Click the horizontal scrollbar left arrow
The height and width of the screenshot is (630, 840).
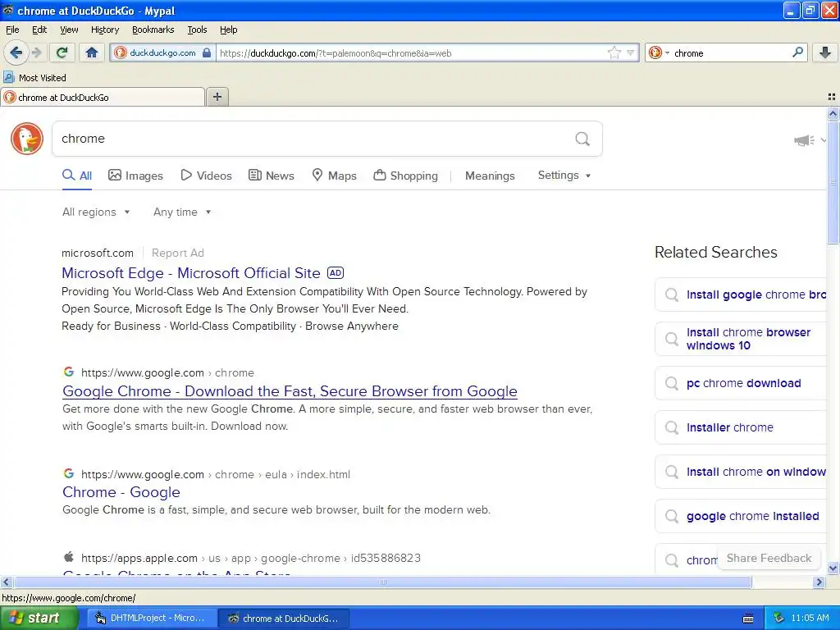(x=6, y=582)
